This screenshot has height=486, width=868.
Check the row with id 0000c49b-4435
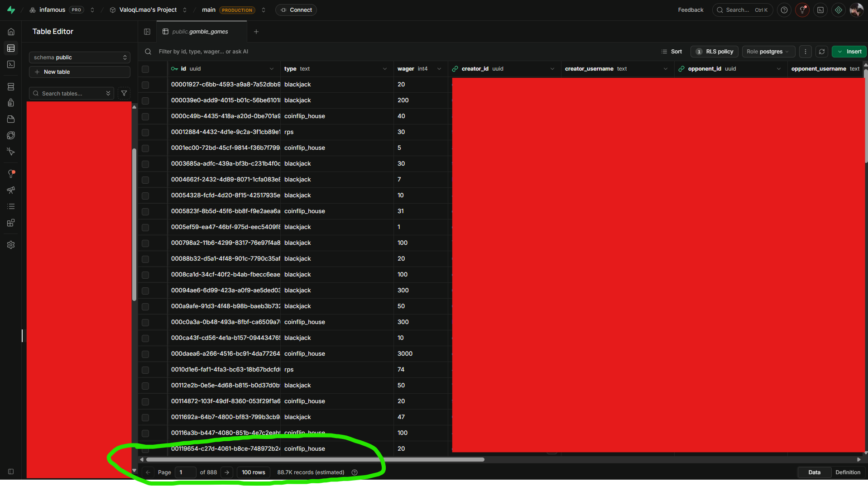[x=145, y=117]
